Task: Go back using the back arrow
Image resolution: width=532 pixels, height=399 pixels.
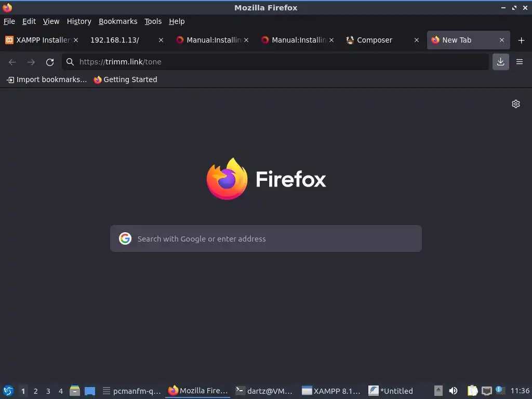Action: tap(12, 62)
